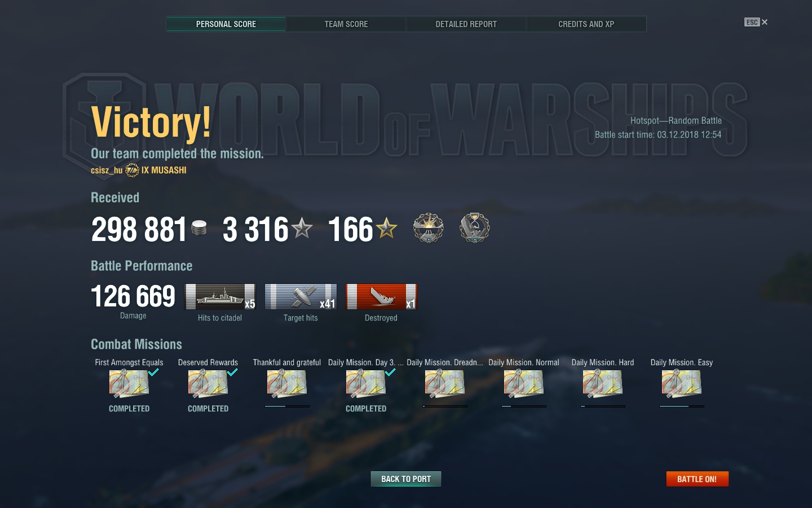Click the second achievement medal with hourglass
This screenshot has height=508, width=812.
[475, 228]
